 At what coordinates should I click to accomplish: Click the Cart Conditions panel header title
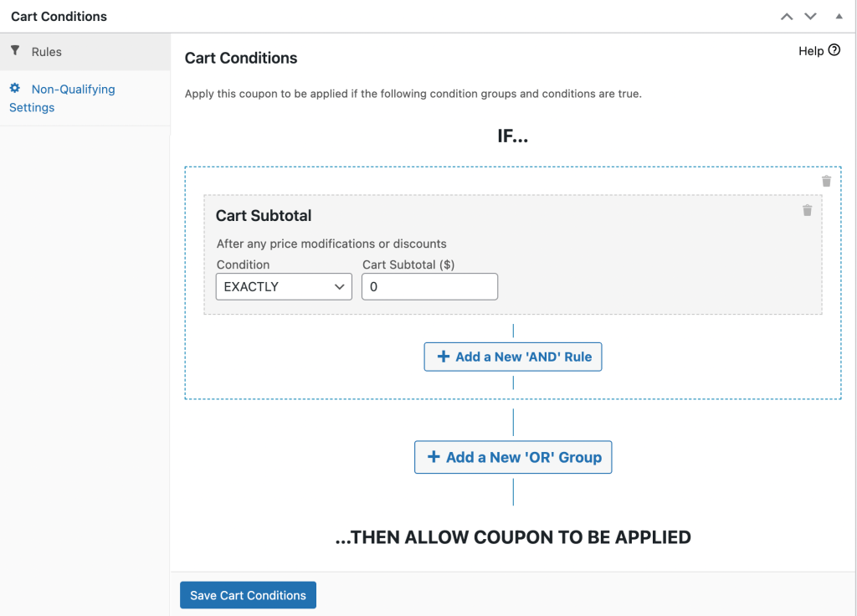coord(59,17)
